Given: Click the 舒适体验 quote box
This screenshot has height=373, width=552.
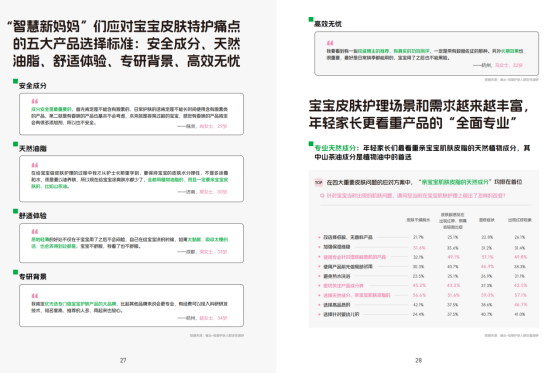Looking at the screenshot, I should click(131, 243).
